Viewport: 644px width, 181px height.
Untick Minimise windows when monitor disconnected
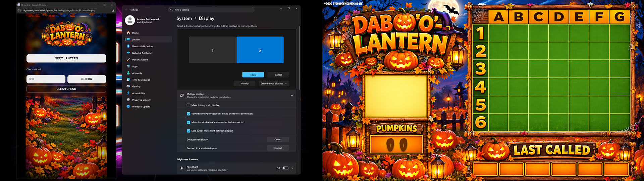pyautogui.click(x=189, y=122)
